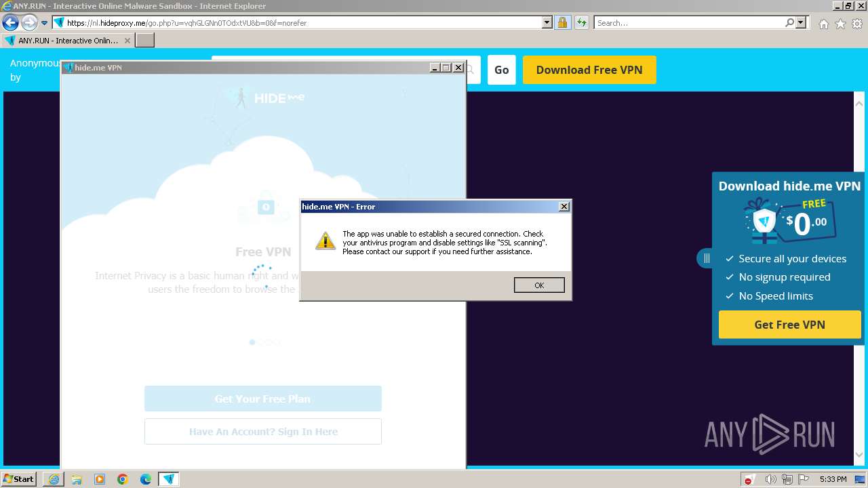868x488 pixels.
Task: Open the volume speaker tray icon
Action: point(771,479)
